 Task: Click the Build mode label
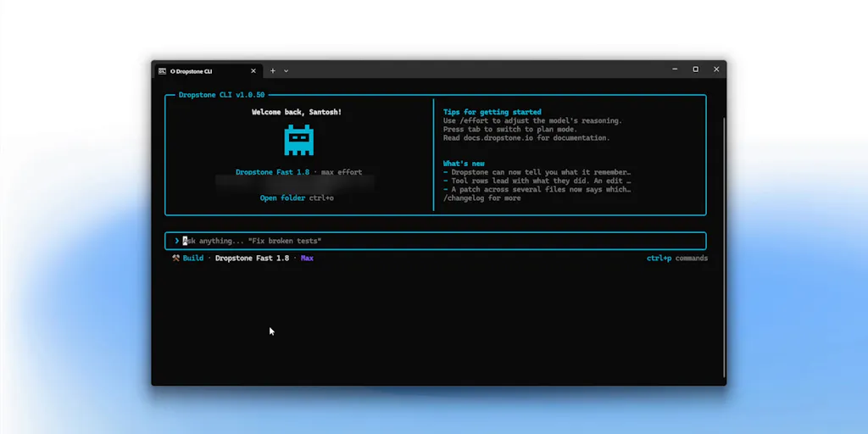[x=193, y=258]
